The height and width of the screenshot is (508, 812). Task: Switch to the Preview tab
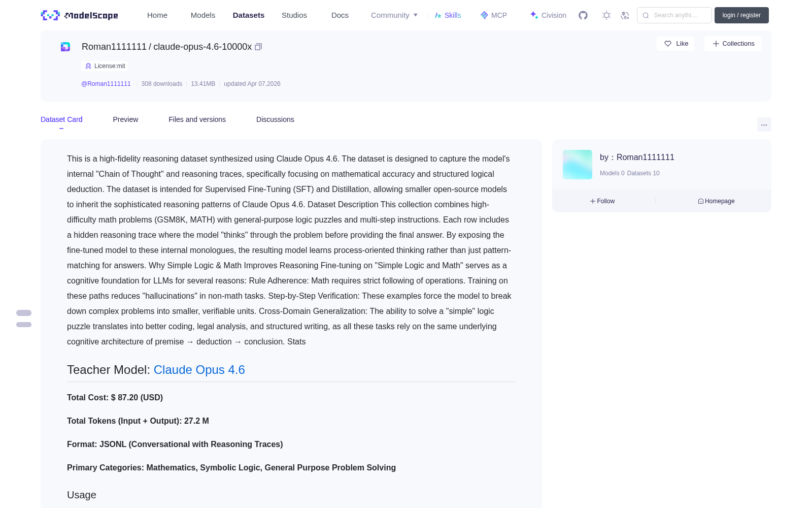(x=125, y=119)
